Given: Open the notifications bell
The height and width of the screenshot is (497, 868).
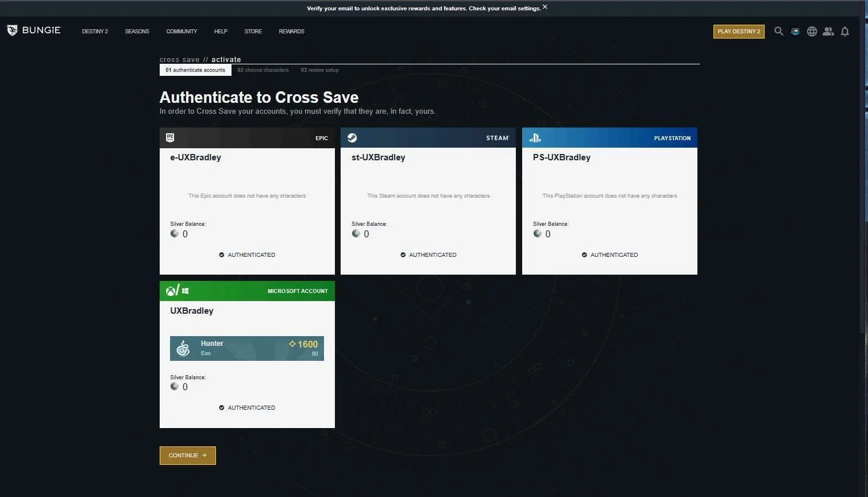Looking at the screenshot, I should pos(845,32).
